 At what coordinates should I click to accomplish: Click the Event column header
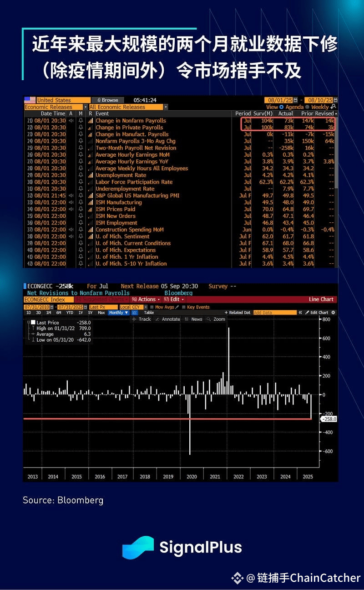coord(102,113)
